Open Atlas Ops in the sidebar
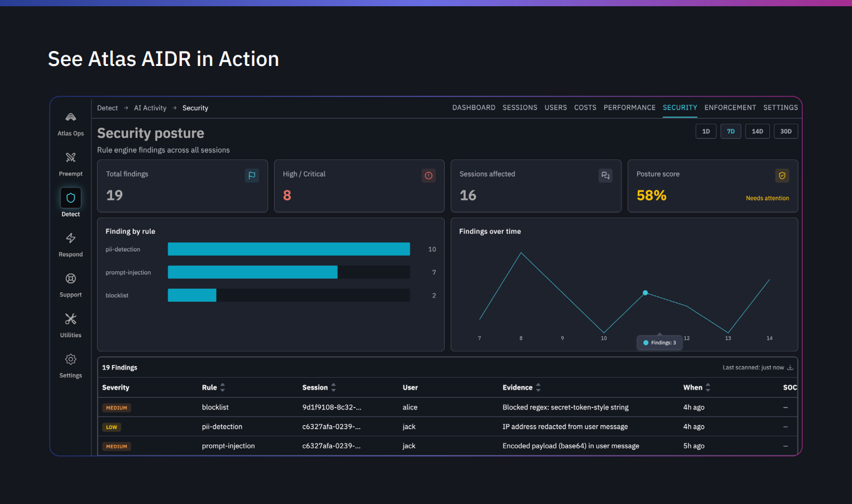Image resolution: width=852 pixels, height=504 pixels. 70,124
